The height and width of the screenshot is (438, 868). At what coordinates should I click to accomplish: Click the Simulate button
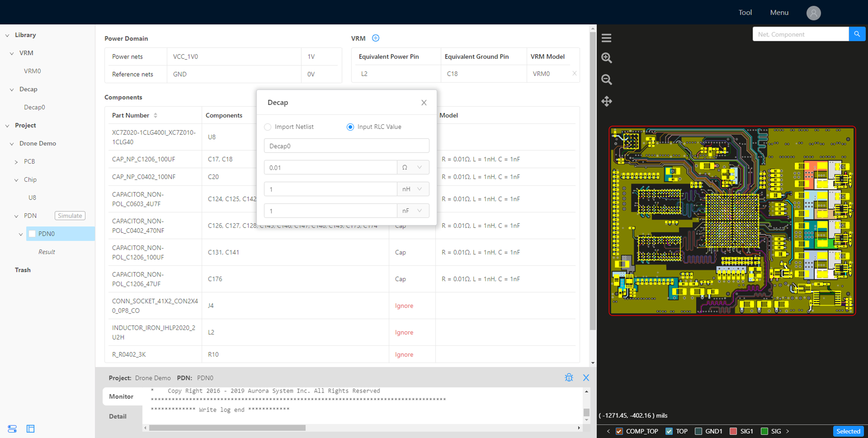click(70, 216)
